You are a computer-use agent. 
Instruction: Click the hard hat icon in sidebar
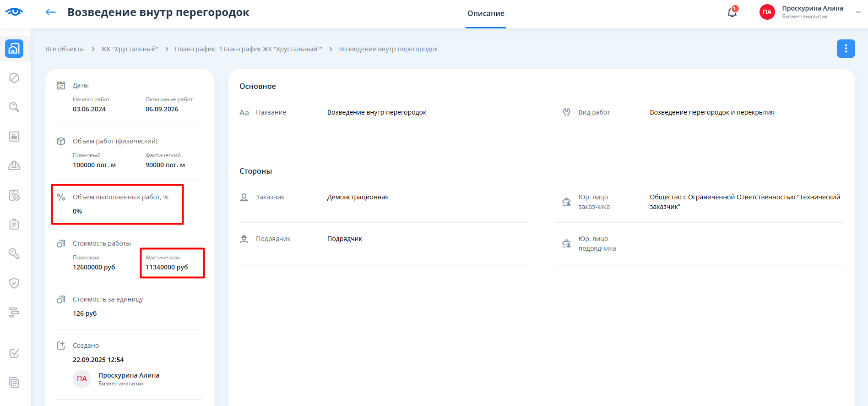14,165
